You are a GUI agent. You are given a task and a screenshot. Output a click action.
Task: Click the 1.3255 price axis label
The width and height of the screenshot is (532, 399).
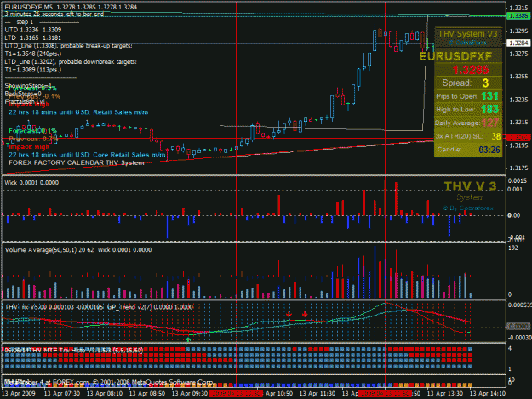click(x=518, y=77)
